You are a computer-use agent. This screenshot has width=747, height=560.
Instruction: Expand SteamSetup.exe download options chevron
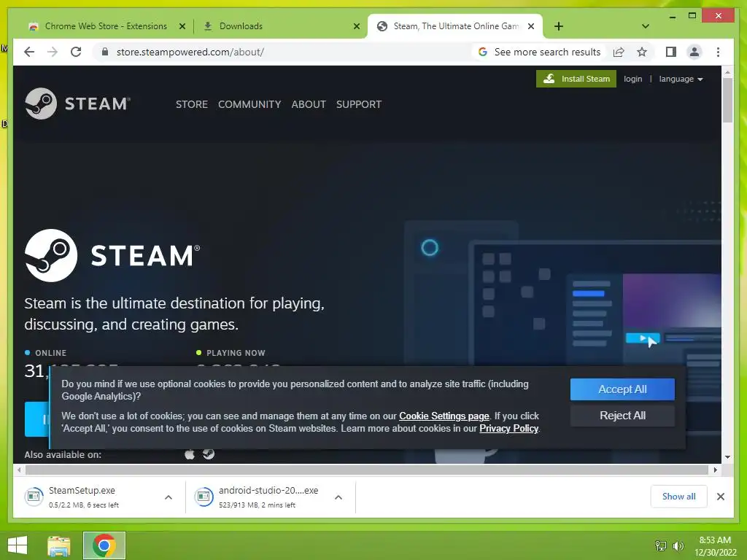click(169, 497)
